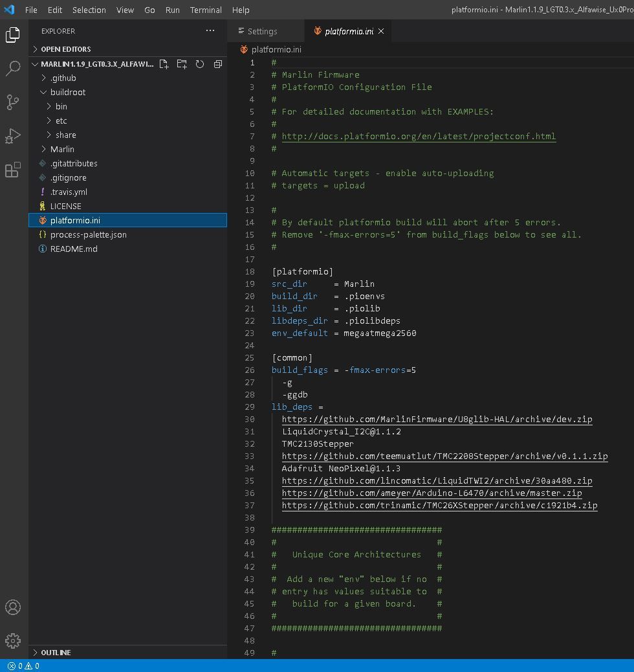Open the Edit menu
Image resolution: width=634 pixels, height=672 pixels.
point(55,10)
